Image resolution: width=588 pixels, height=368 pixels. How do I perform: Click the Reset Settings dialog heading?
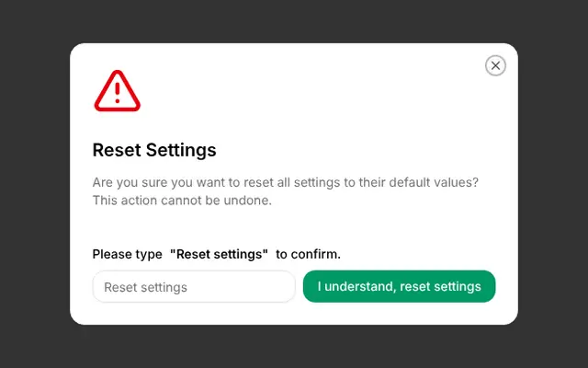(x=154, y=150)
